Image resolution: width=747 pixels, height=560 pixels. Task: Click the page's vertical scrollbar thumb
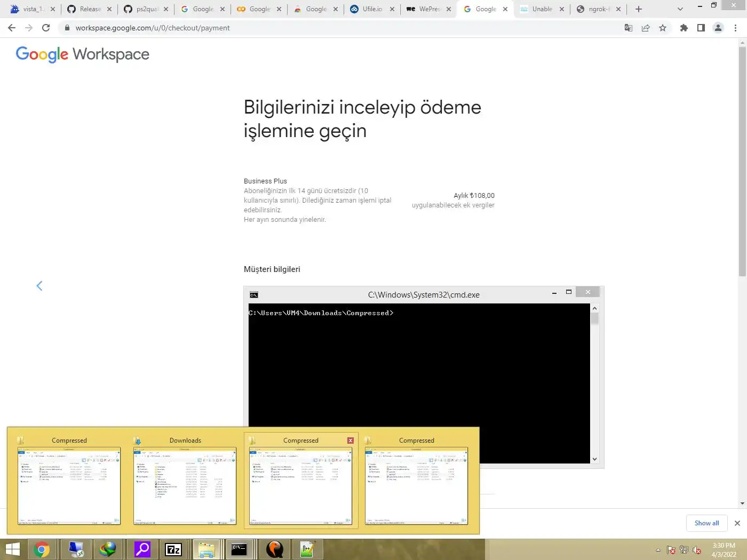point(742,162)
